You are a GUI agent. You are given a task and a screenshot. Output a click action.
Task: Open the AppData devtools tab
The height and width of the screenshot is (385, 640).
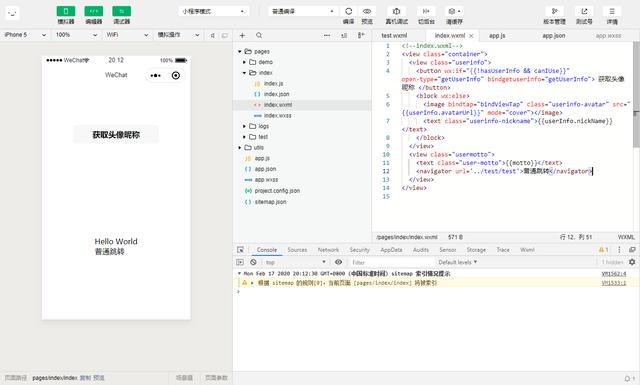391,250
